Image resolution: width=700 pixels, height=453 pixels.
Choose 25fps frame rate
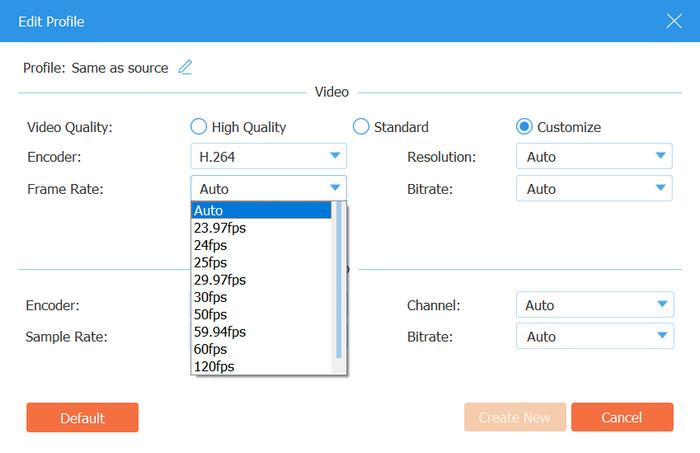262,262
